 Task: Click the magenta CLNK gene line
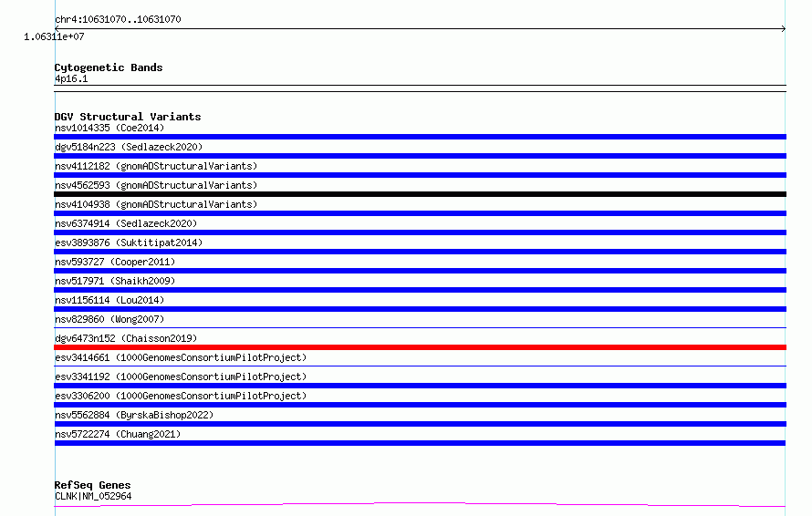(x=420, y=505)
